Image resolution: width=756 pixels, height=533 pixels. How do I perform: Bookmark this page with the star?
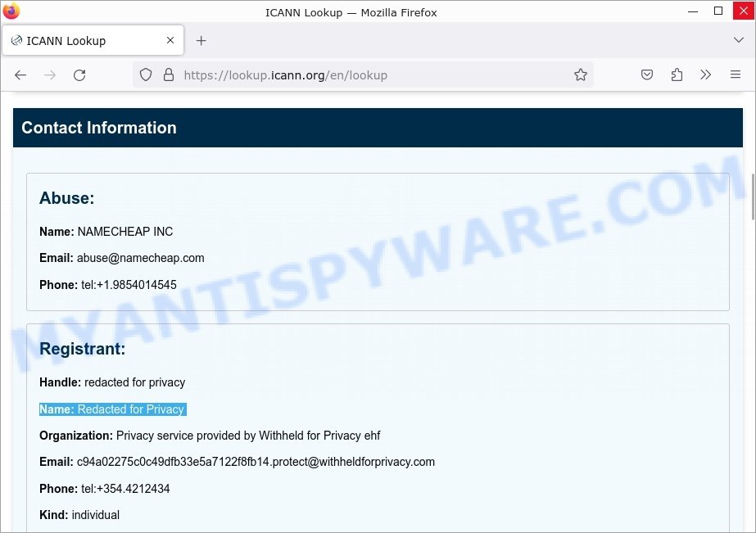(x=581, y=75)
